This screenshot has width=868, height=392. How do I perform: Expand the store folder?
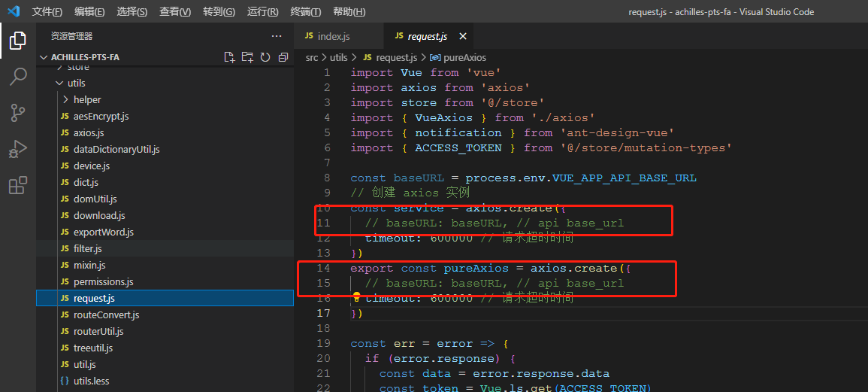point(165,68)
